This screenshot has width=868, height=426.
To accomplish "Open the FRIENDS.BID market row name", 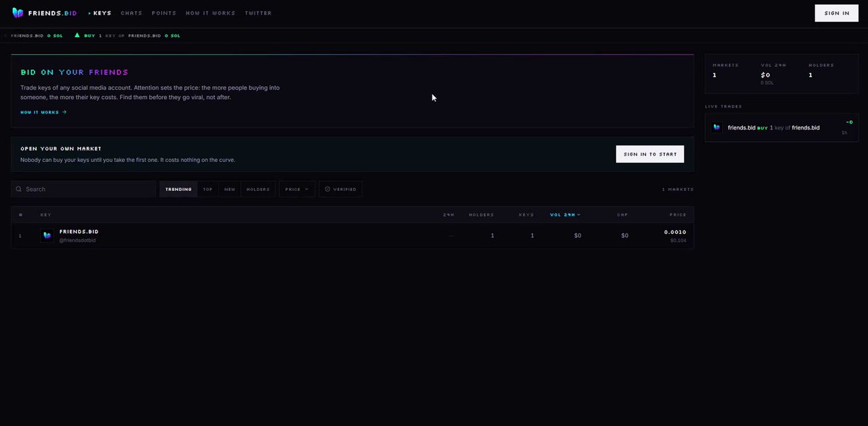I will click(x=79, y=231).
